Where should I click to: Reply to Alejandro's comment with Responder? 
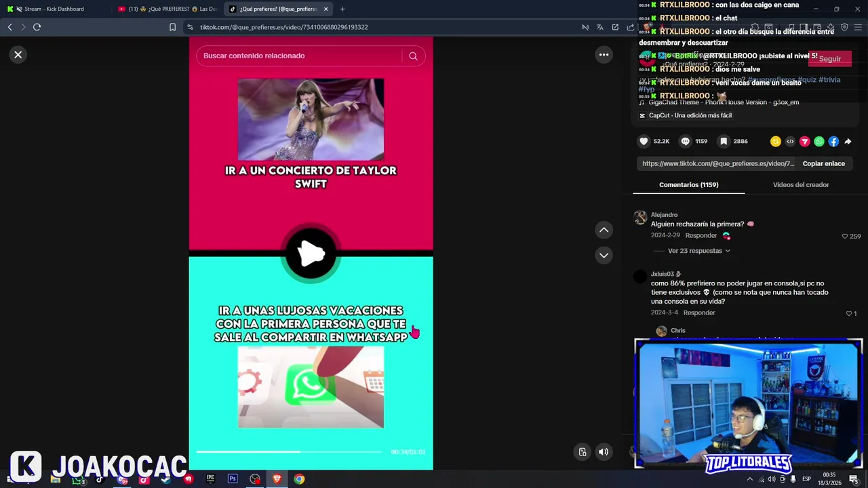pos(701,236)
